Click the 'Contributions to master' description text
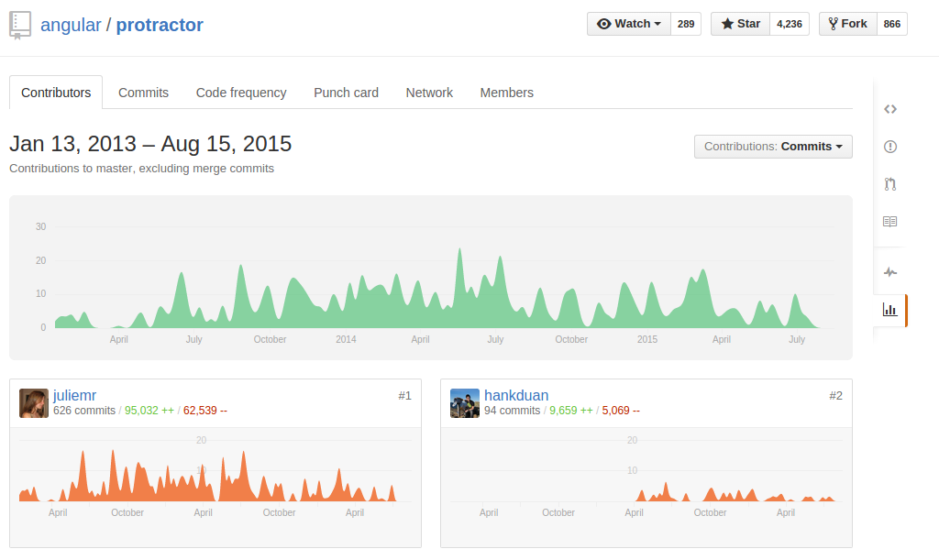 pos(141,169)
